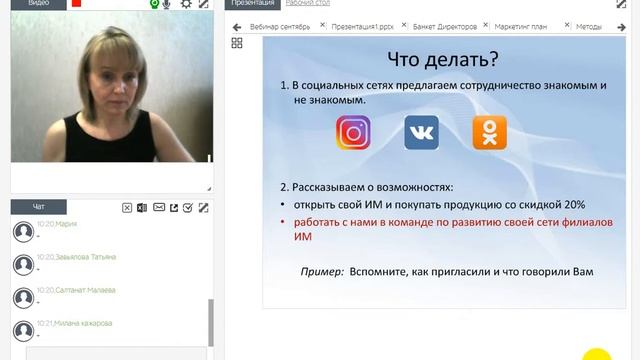Go to next tabs with right arrow
Viewport: 640px width, 360px height.
[621, 27]
